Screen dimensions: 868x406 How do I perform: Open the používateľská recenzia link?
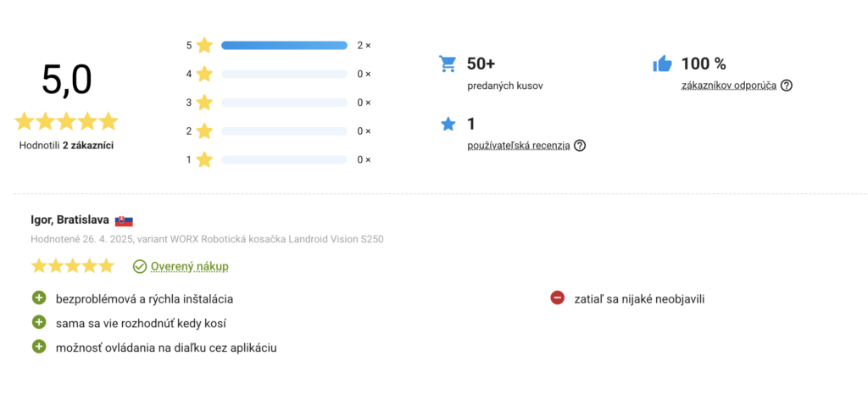point(519,146)
